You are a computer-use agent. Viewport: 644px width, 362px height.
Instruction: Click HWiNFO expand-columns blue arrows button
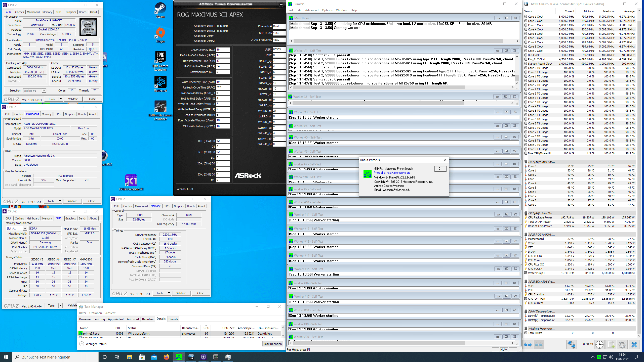528,345
